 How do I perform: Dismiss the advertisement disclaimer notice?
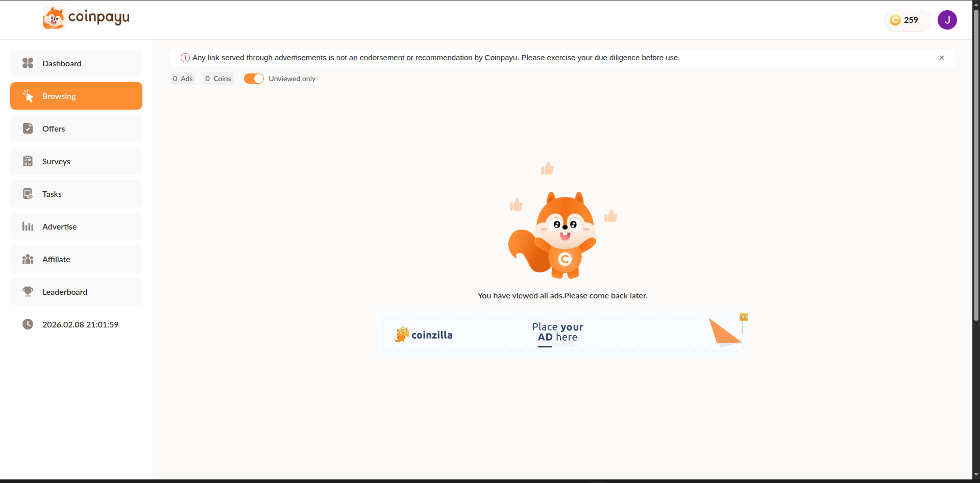[942, 58]
